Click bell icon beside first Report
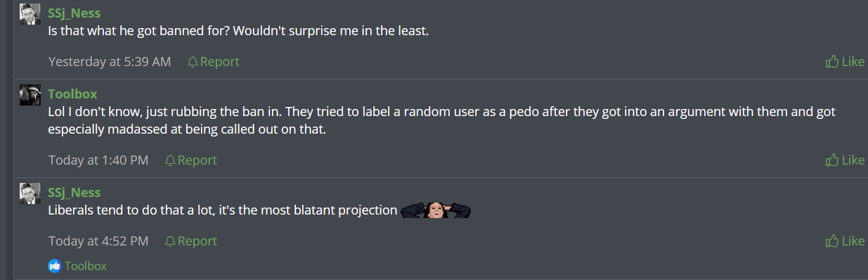The image size is (868, 280). coord(193,62)
